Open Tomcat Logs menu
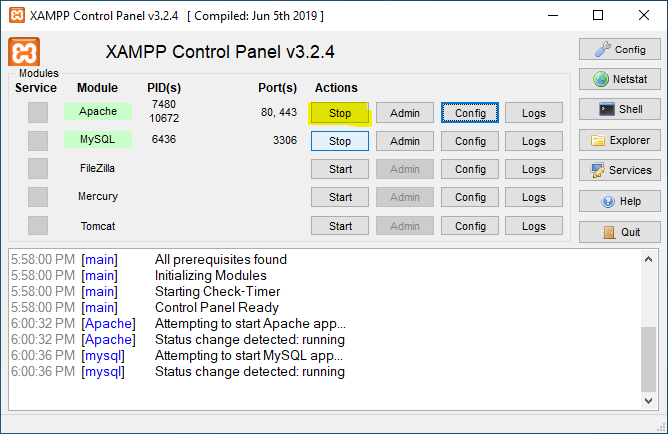The height and width of the screenshot is (434, 668). pos(534,226)
